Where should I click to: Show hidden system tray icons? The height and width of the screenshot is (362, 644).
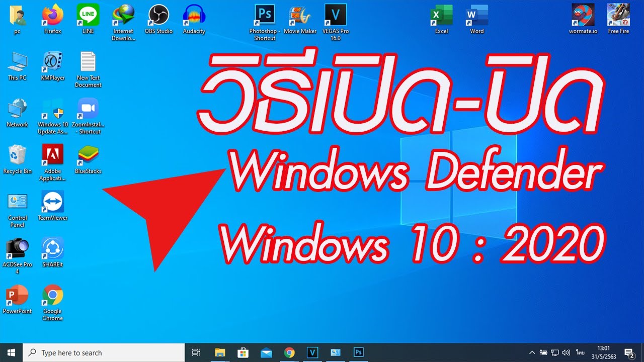(x=532, y=352)
